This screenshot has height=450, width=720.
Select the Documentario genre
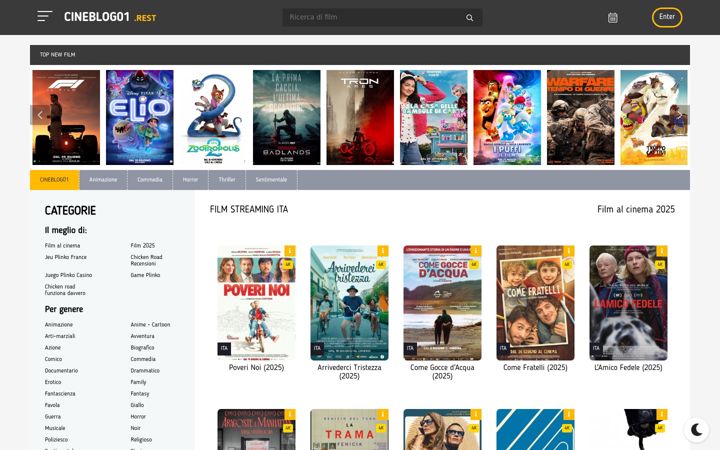[x=62, y=371]
